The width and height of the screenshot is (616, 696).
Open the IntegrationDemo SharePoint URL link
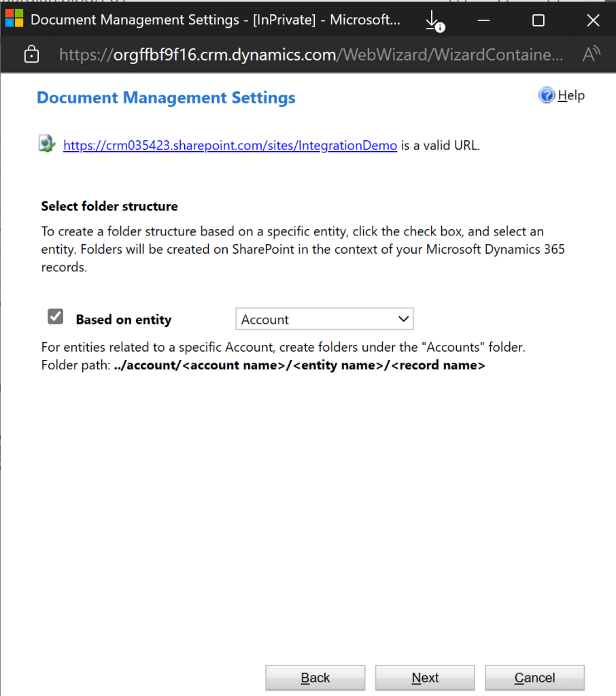pos(230,145)
